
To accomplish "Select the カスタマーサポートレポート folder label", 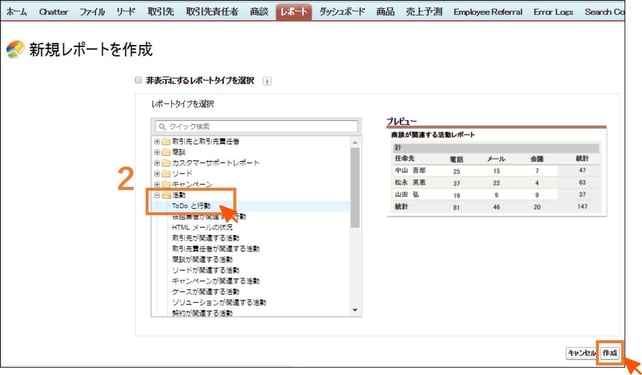I will coord(216,163).
